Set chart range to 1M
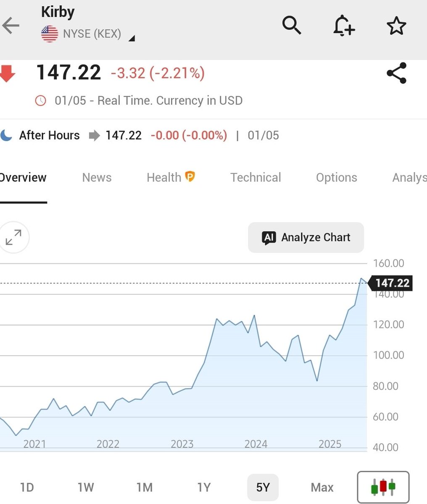427x504 pixels. pyautogui.click(x=145, y=487)
